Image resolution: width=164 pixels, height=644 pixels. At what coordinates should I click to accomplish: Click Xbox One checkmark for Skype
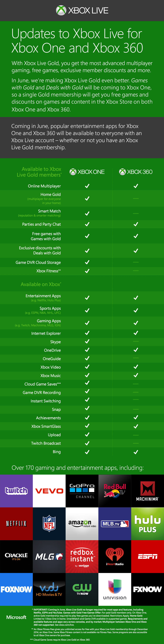87,342
